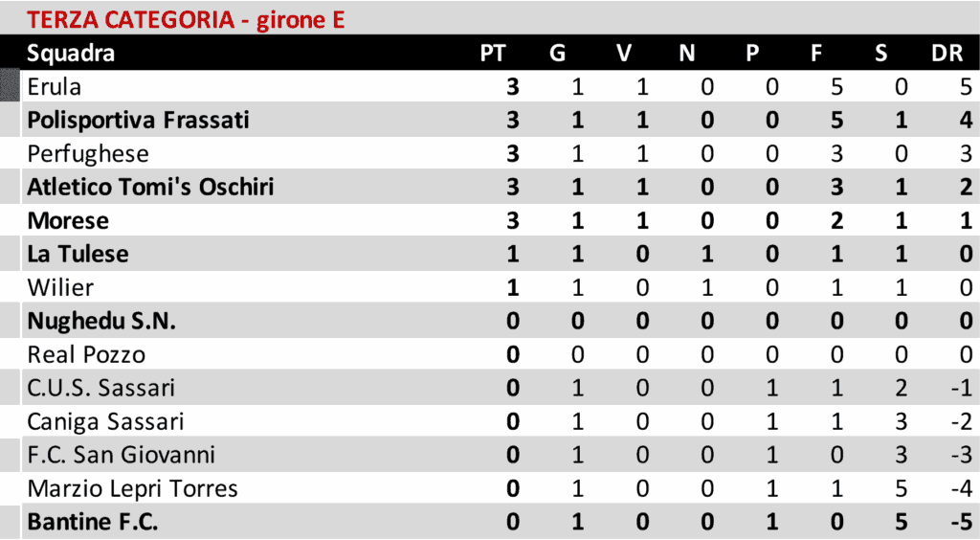Select the Caniga Sassari team name
The height and width of the screenshot is (540, 980).
tap(105, 422)
